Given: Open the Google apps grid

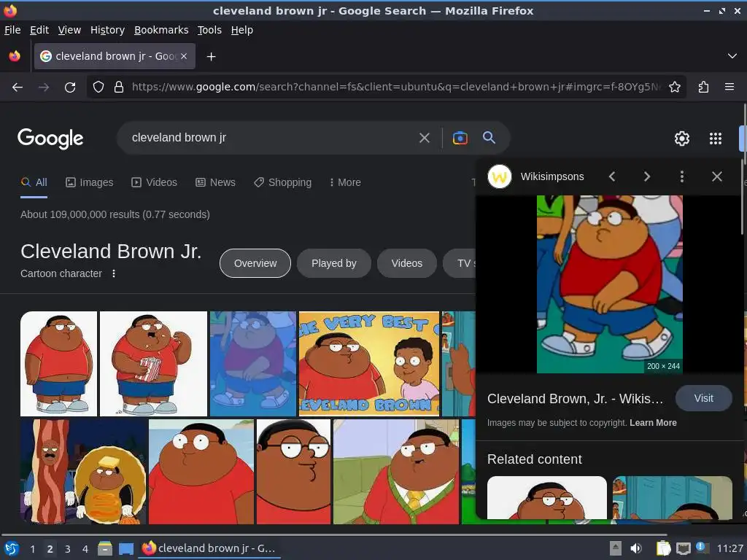Looking at the screenshot, I should click(716, 139).
